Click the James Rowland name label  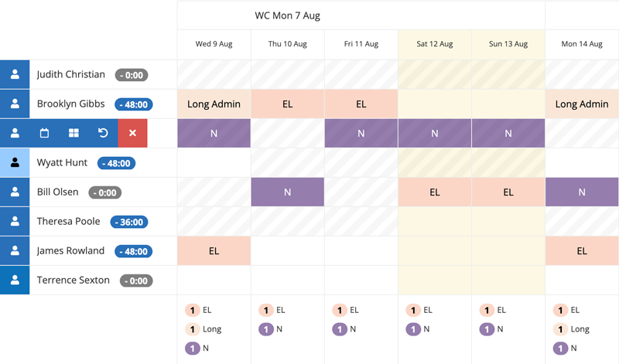click(70, 251)
